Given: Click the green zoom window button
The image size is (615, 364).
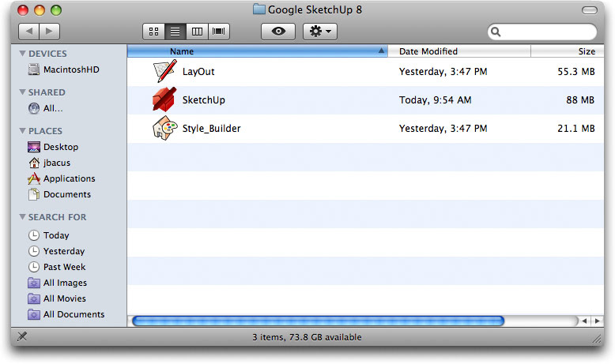Looking at the screenshot, I should pyautogui.click(x=56, y=10).
